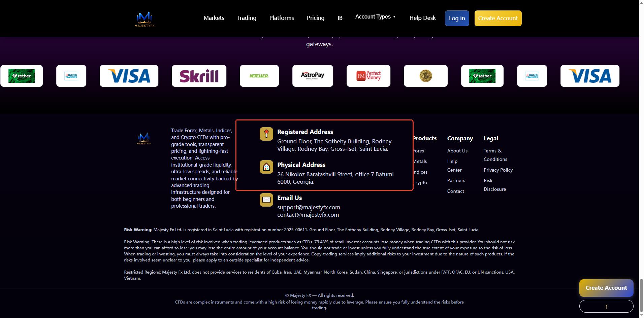This screenshot has width=644, height=318.
Task: Open the Markets menu item
Action: point(214,18)
